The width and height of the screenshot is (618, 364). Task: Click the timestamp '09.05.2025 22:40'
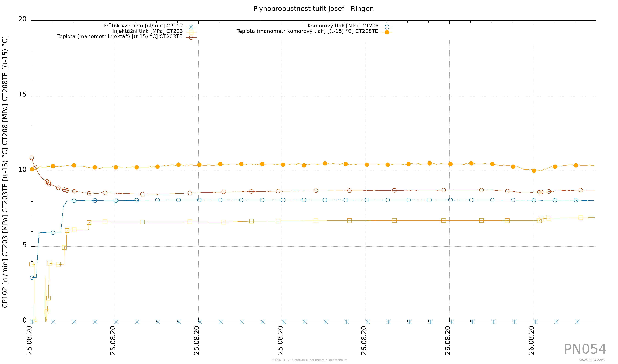(x=592, y=360)
